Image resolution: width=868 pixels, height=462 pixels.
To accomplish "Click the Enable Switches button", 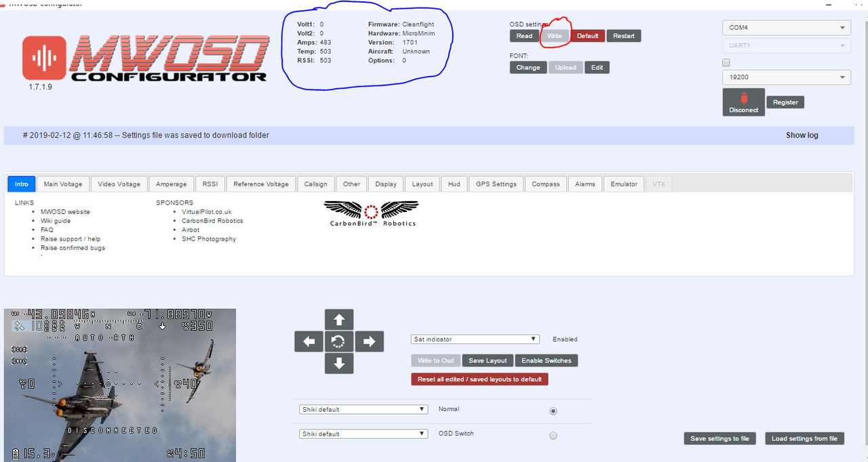I will 547,360.
